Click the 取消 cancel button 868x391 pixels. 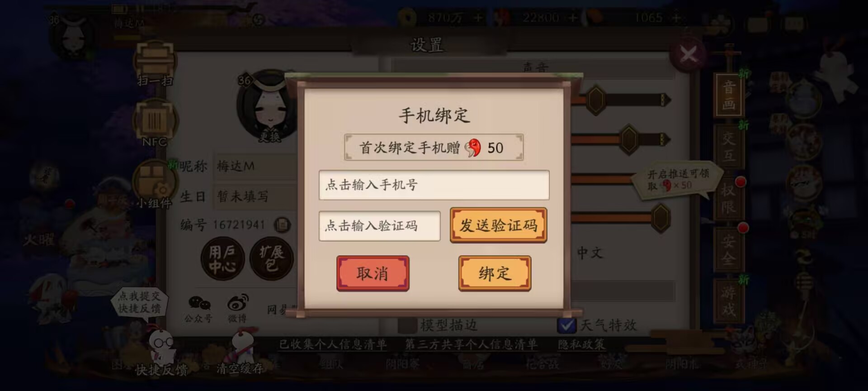tap(373, 273)
